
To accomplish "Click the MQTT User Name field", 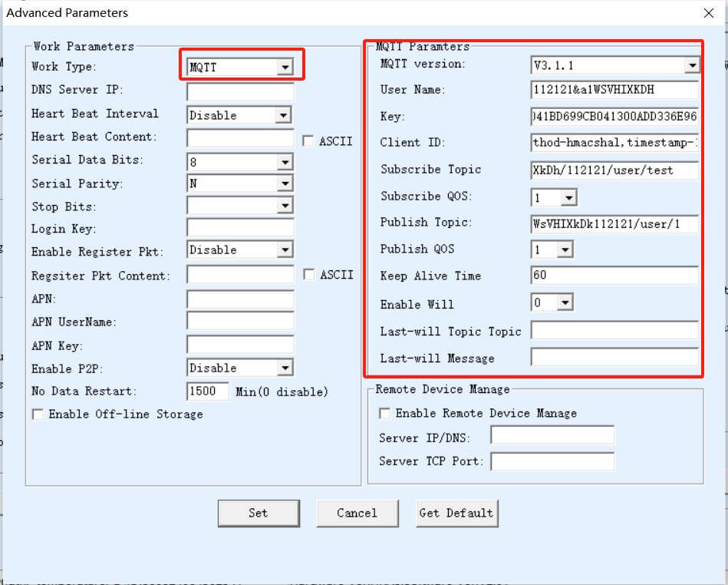I will click(614, 90).
